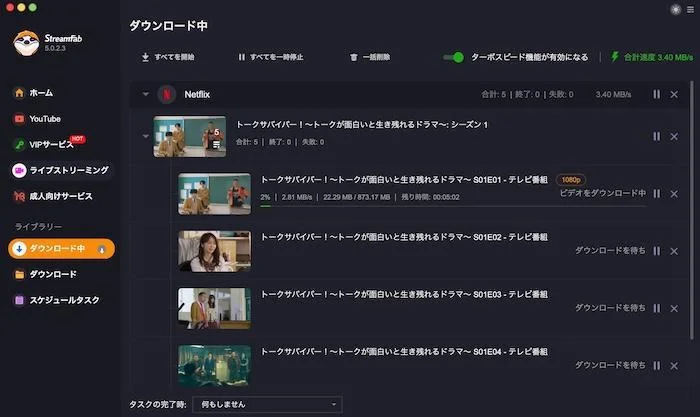Click S01E01 download progress bar

(453, 206)
